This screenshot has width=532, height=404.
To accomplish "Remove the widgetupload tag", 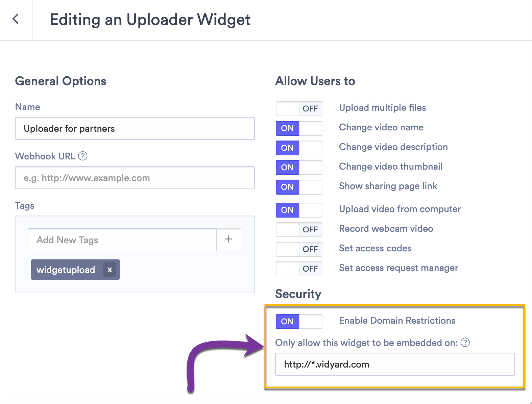I will tap(110, 270).
